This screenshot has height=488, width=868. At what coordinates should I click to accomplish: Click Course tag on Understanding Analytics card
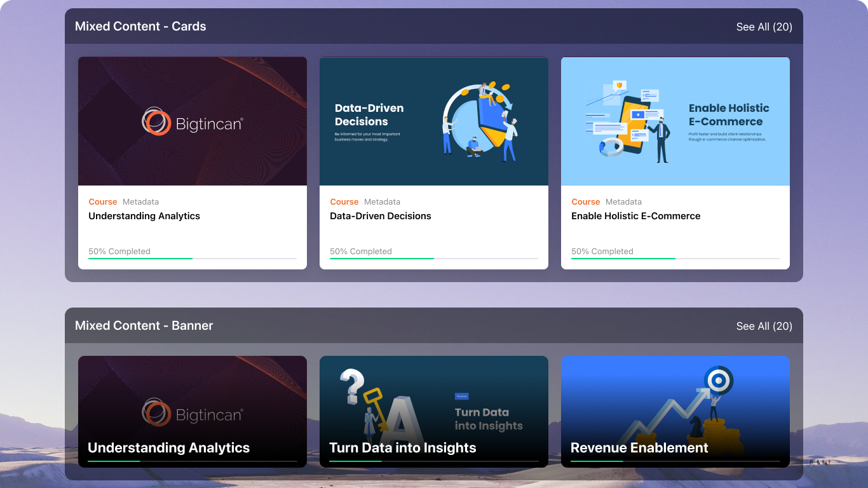click(103, 202)
